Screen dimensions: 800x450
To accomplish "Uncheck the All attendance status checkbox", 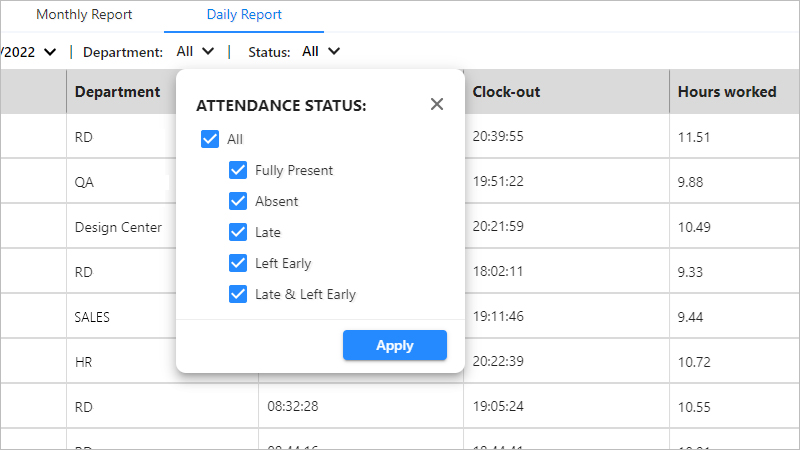I will tap(210, 139).
